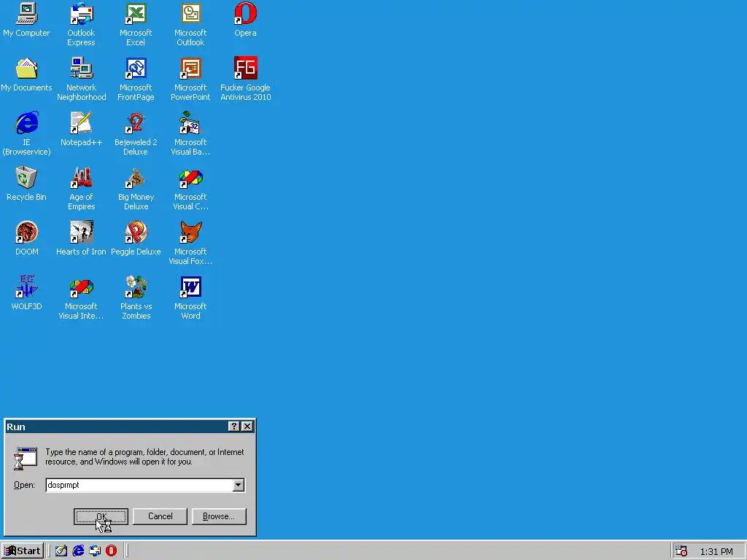The height and width of the screenshot is (560, 747).
Task: Click the Run dialog help question-mark button
Action: [x=233, y=426]
